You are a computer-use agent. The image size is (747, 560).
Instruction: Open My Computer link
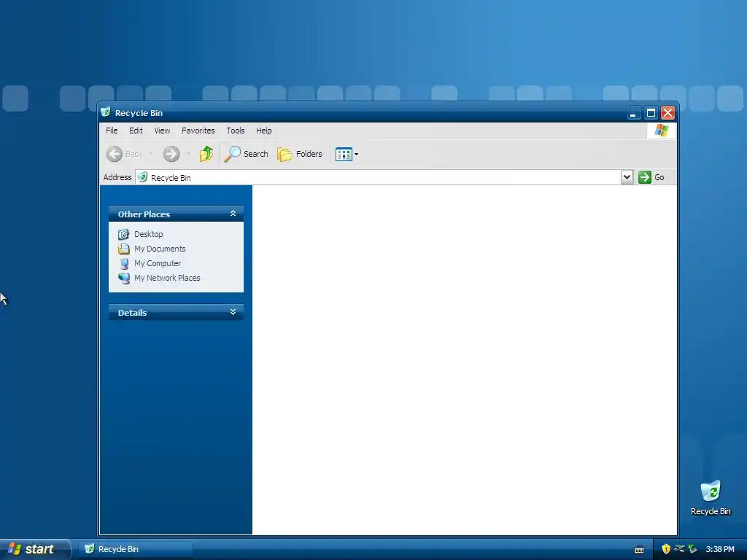(158, 263)
